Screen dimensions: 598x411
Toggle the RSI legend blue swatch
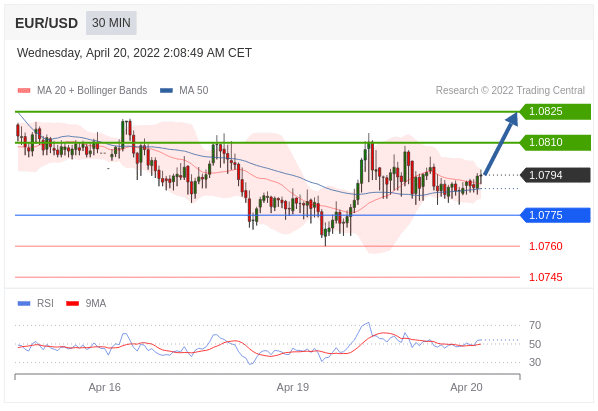[24, 303]
